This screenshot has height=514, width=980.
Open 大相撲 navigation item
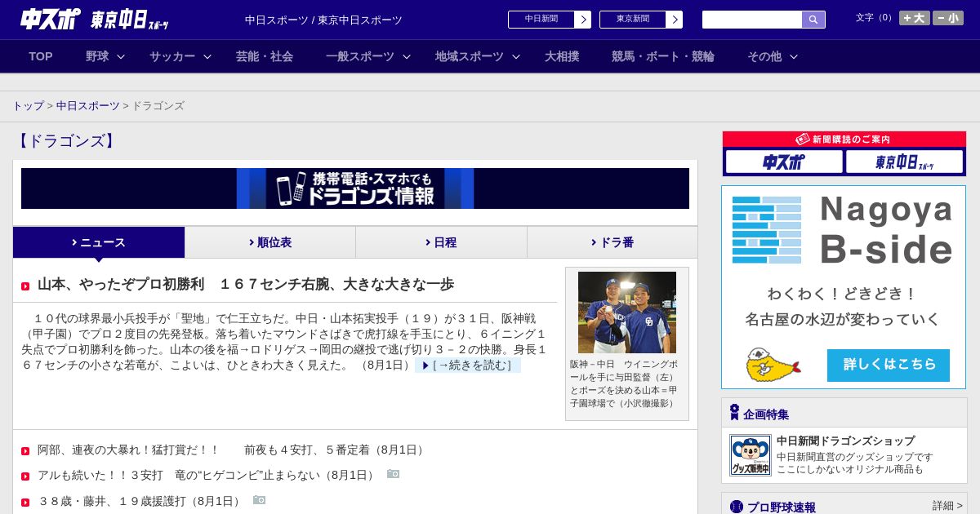click(x=562, y=56)
